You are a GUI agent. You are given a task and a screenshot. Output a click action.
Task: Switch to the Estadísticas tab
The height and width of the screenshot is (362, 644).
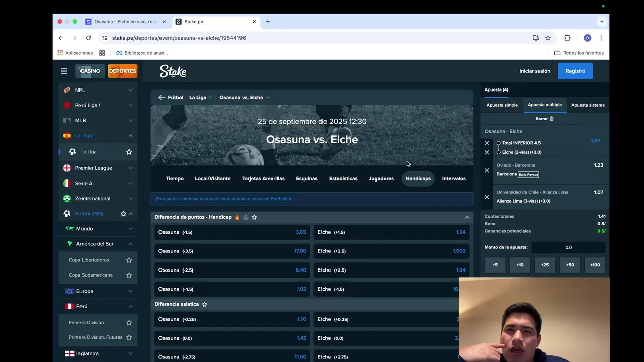[343, 179]
